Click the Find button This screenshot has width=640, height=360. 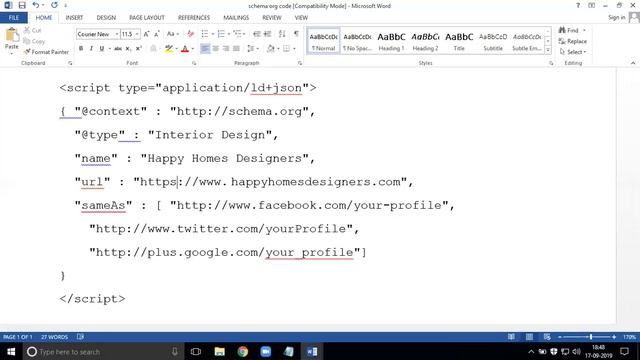tap(569, 30)
